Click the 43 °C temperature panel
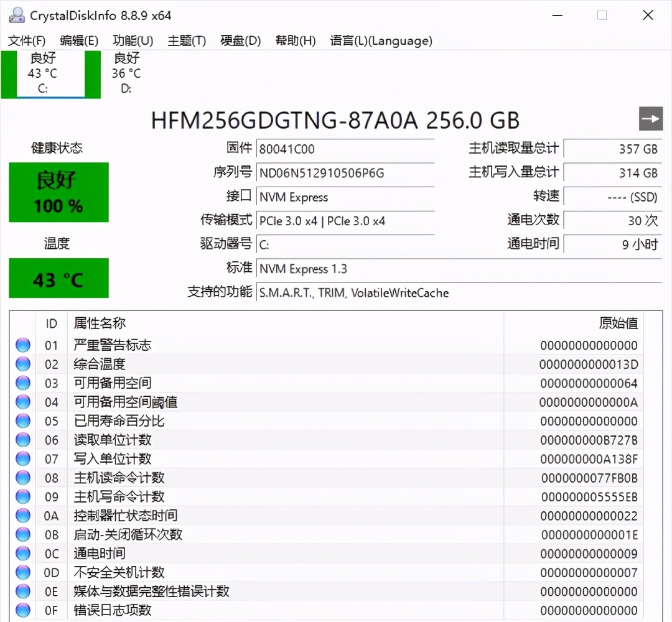Image resolution: width=672 pixels, height=622 pixels. (58, 278)
